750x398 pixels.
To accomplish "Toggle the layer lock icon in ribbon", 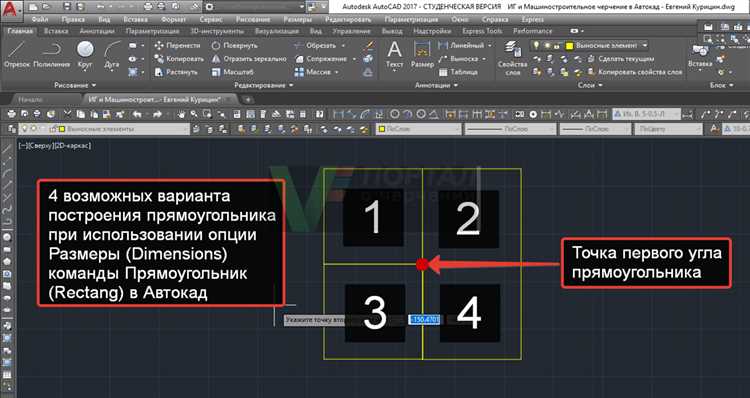I will 557,46.
